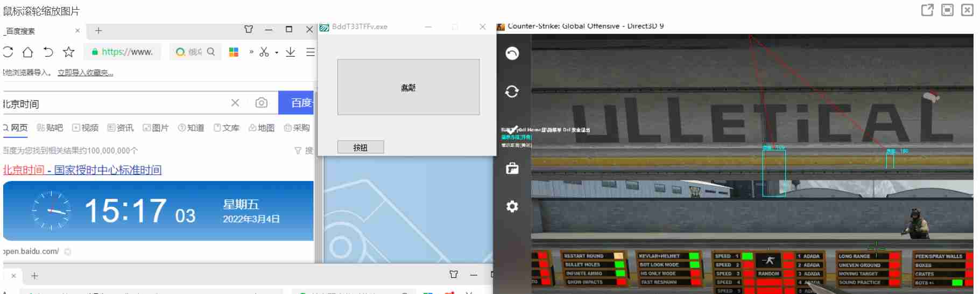Image resolution: width=980 pixels, height=294 pixels.
Task: Open Baidu camera image search
Action: click(x=262, y=102)
